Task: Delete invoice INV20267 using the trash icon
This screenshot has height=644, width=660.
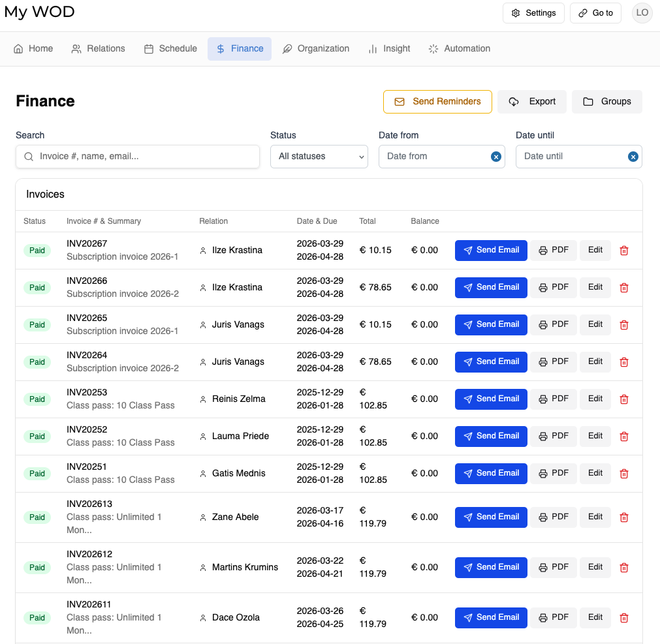Action: [623, 250]
